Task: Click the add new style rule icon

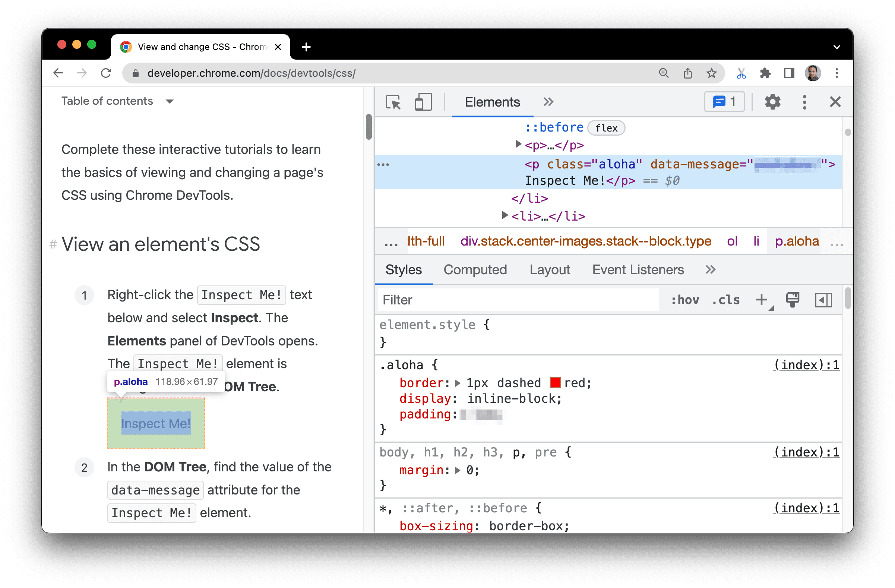Action: click(x=762, y=300)
